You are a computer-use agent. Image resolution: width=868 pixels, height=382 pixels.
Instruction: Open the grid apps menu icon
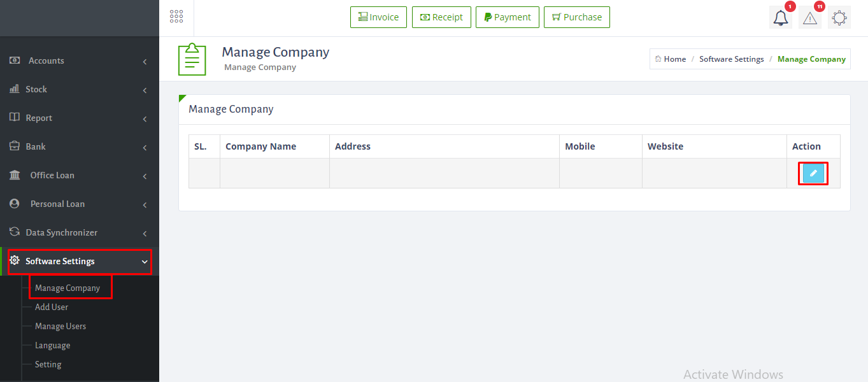click(x=176, y=17)
